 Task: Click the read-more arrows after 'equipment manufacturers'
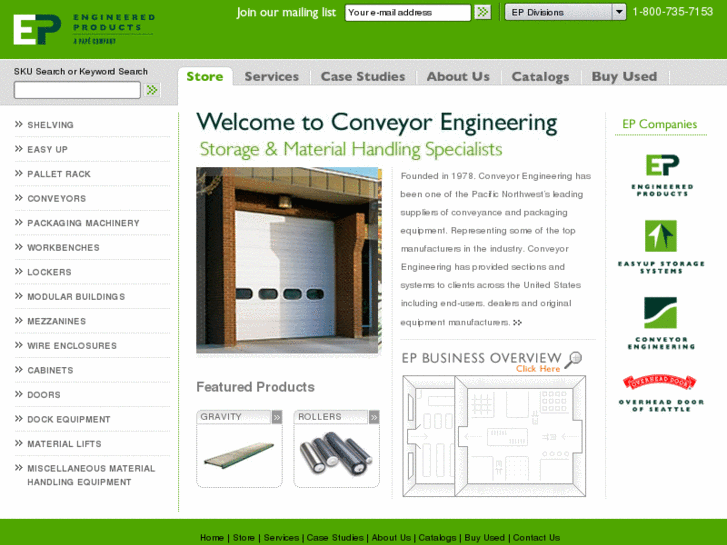[517, 323]
